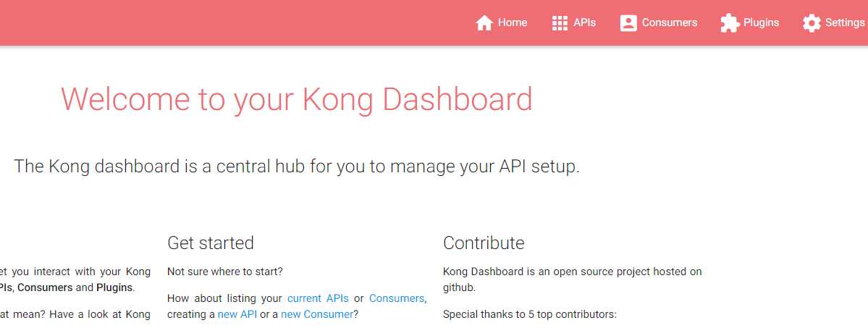
Task: Click the Settings gear icon
Action: (x=812, y=22)
